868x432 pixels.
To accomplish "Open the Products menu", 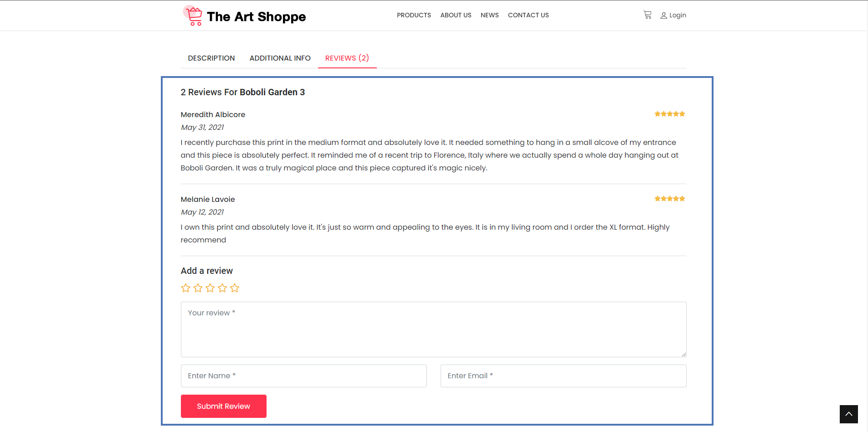I will tap(414, 15).
